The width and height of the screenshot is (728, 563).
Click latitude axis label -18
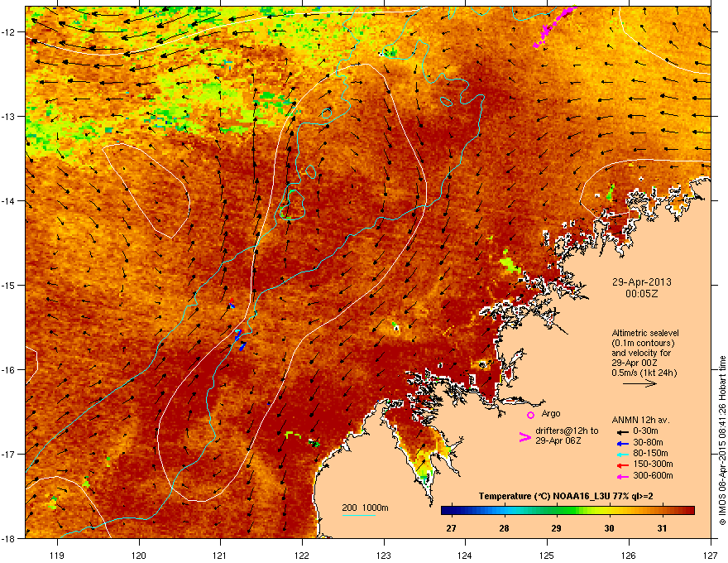8,538
